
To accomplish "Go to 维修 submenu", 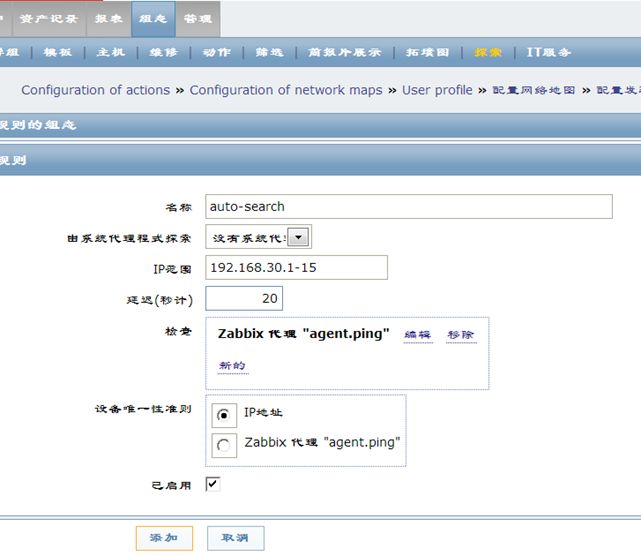I will pos(164,52).
